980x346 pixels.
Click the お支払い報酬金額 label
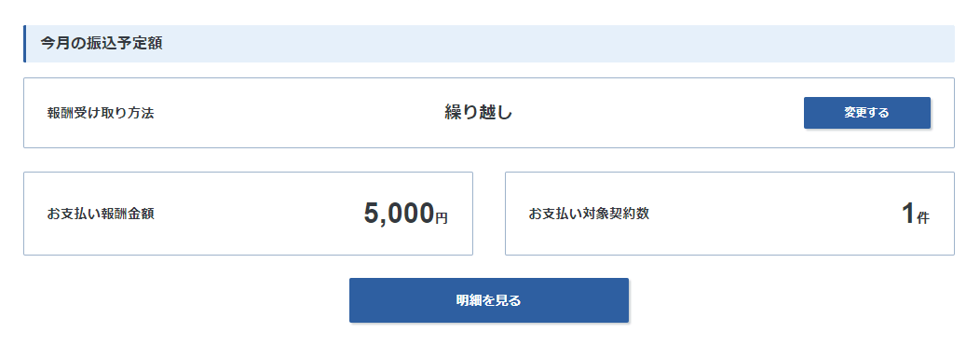pos(100,214)
